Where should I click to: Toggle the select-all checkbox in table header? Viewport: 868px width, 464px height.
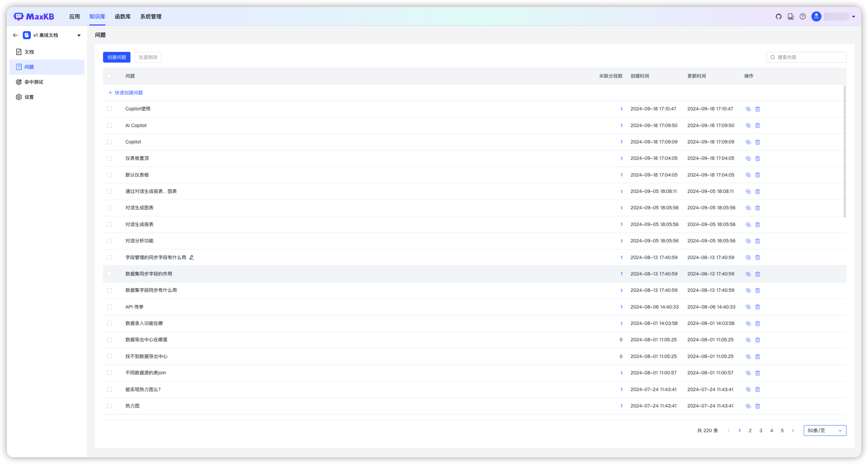tap(109, 76)
